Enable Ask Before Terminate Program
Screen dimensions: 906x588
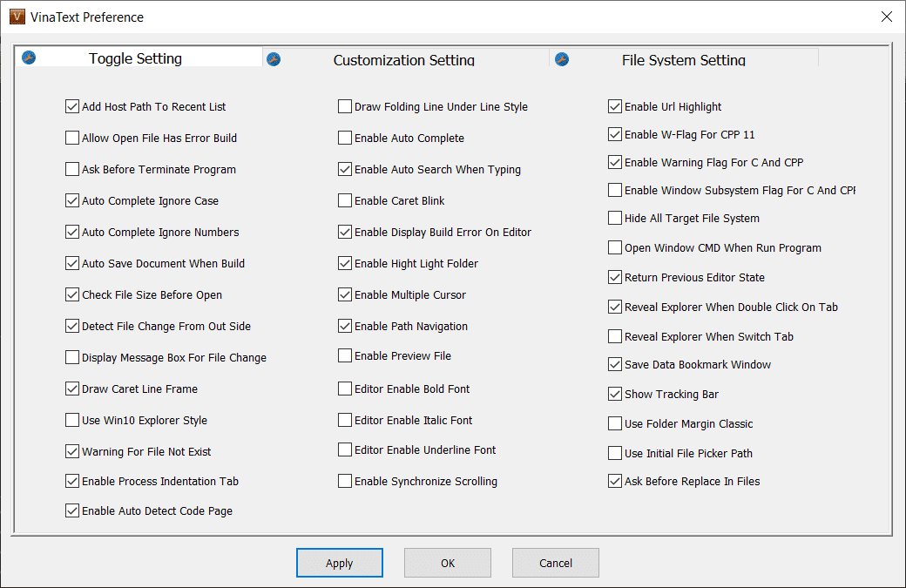coord(72,170)
